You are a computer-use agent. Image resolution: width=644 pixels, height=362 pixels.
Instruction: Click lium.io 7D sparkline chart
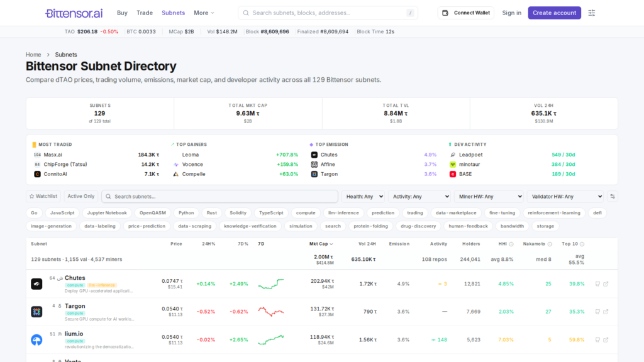(x=270, y=339)
